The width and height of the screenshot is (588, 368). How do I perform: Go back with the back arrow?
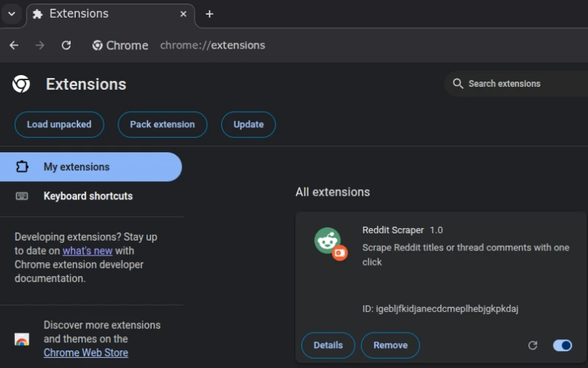14,46
